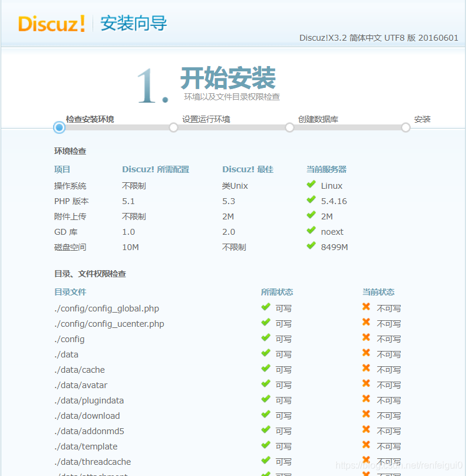Click required-status check for ./data/addonmd5
The image size is (468, 476).
(266, 429)
